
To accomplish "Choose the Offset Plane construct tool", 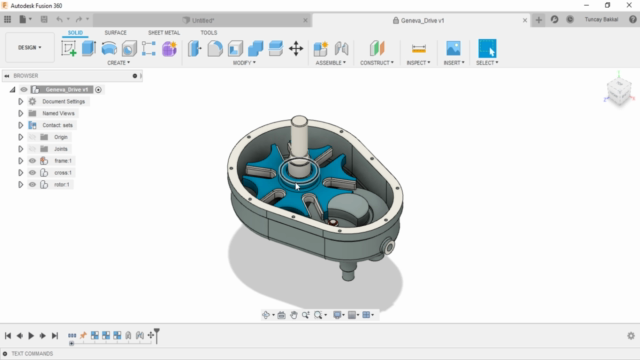I will point(377,49).
